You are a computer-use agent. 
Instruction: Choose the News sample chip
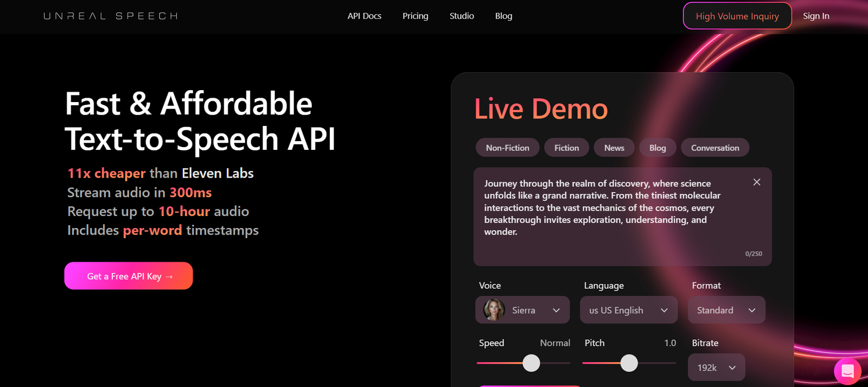tap(614, 148)
